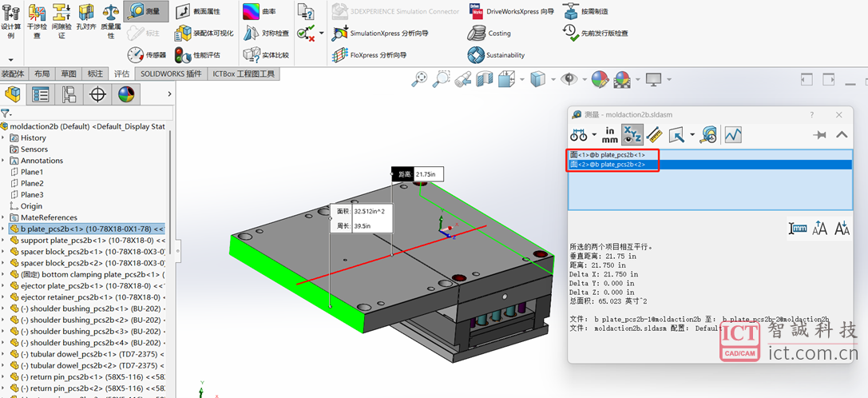This screenshot has width=868, height=398.
Task: Toggle XYZ relative-to display in Measure dialog
Action: pos(631,135)
